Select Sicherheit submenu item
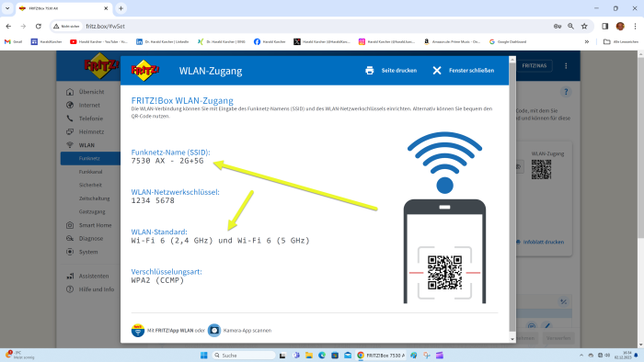Screen dimensions: 644x362 pyautogui.click(x=90, y=185)
